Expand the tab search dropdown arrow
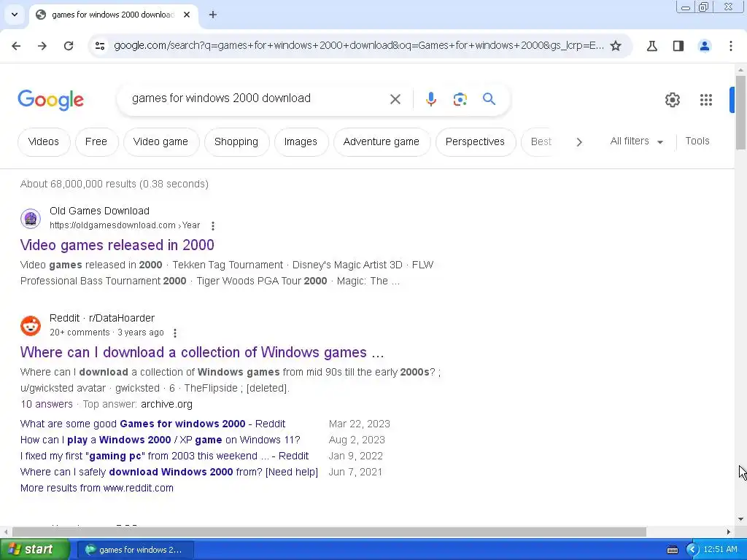The height and width of the screenshot is (560, 747). click(15, 15)
